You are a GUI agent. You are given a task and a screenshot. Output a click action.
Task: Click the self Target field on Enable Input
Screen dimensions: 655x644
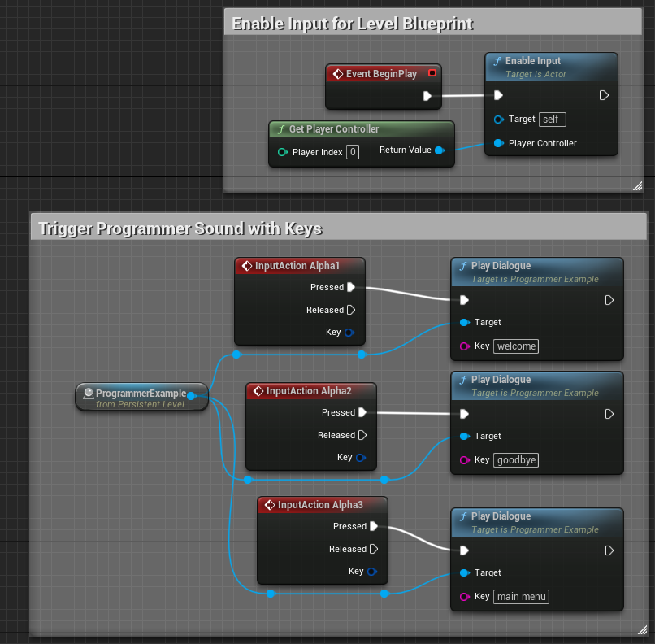(x=552, y=119)
